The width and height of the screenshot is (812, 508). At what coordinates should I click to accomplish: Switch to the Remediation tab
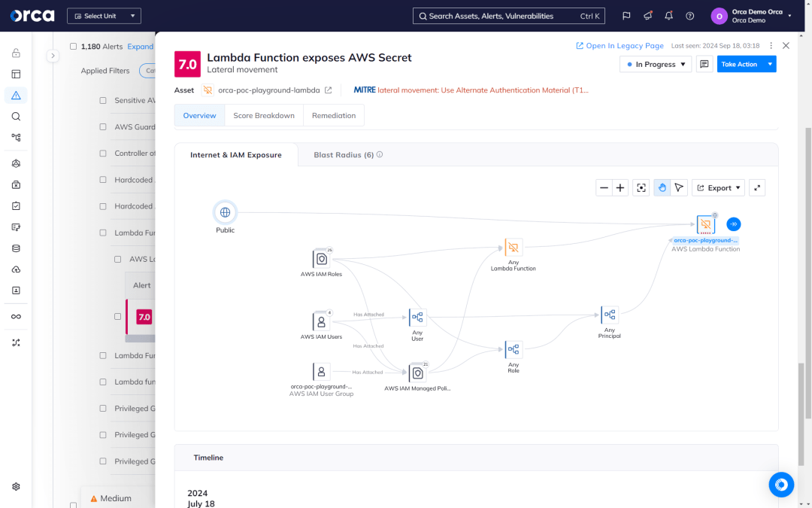(x=334, y=116)
